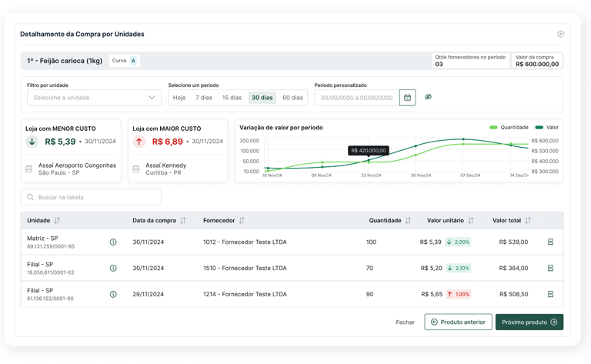Sort table by Fornecedor column
Viewport: 591px width, 364px height.
[x=242, y=220]
